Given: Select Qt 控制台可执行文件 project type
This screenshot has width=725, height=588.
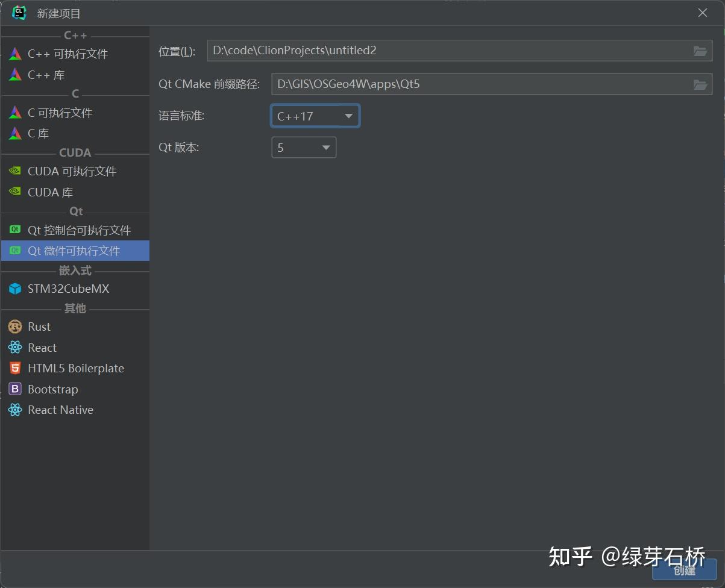Looking at the screenshot, I should (x=75, y=230).
